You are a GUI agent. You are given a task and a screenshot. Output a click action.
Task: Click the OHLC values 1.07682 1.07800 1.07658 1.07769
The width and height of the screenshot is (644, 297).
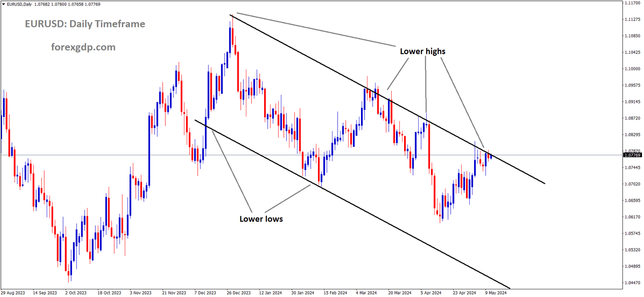[x=68, y=4]
